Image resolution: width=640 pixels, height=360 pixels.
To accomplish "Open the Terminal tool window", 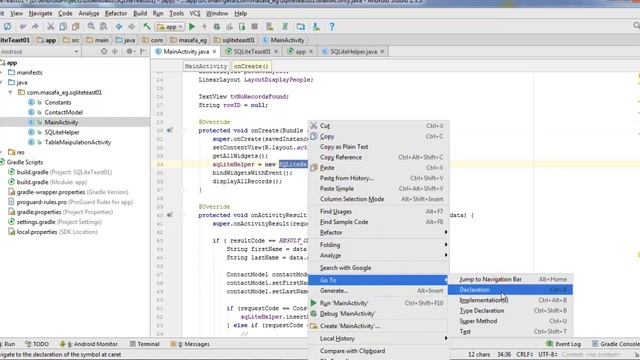I will pos(144,344).
